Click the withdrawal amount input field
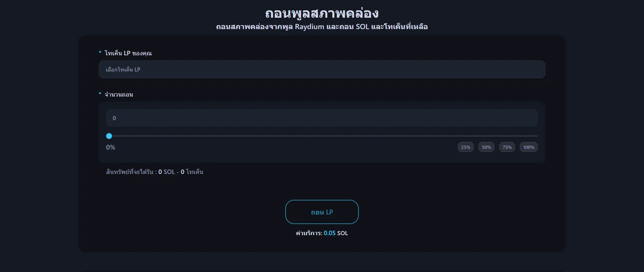 tap(322, 118)
